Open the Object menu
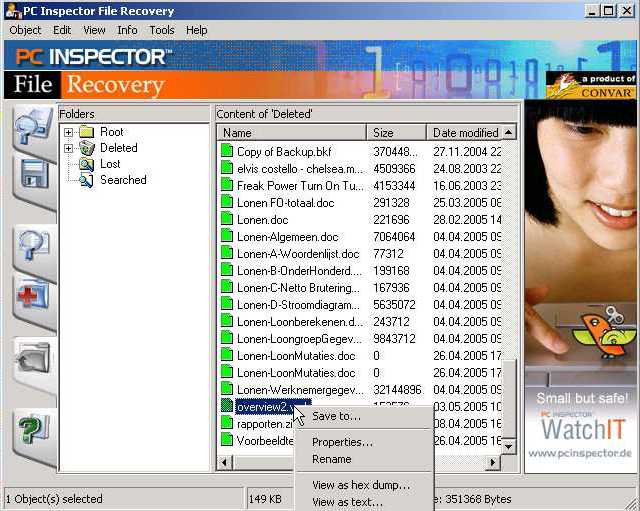640x511 pixels. click(x=25, y=30)
